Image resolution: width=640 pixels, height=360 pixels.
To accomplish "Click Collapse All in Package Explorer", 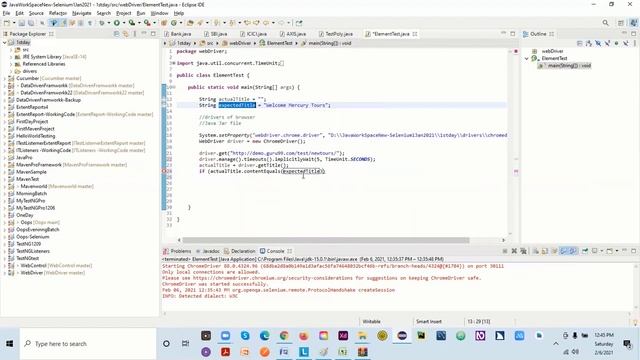I will [x=116, y=34].
